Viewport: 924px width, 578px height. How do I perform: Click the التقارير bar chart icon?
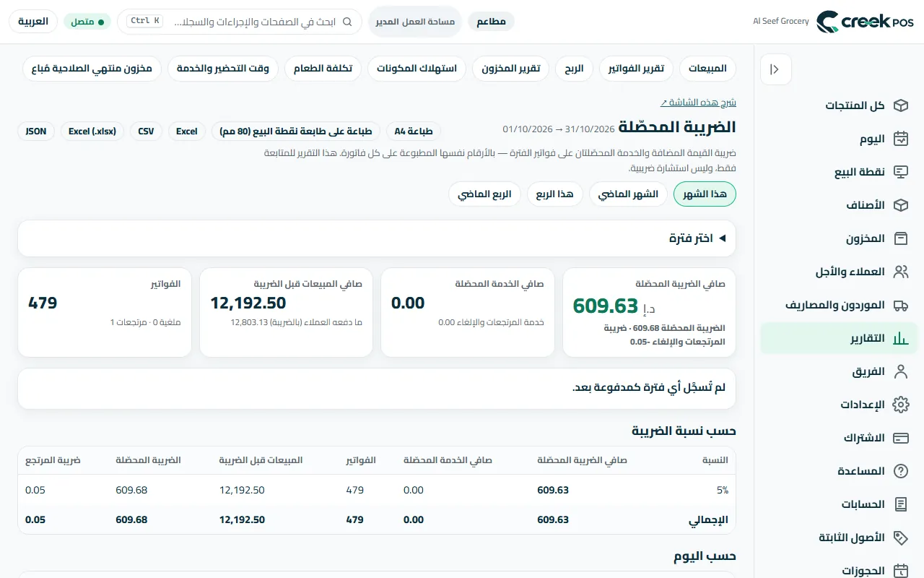[900, 338]
